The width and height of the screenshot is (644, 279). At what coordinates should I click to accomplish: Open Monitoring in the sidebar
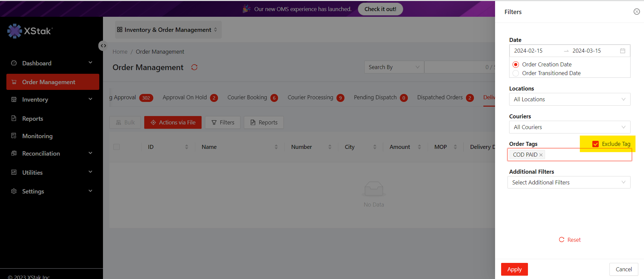(37, 136)
